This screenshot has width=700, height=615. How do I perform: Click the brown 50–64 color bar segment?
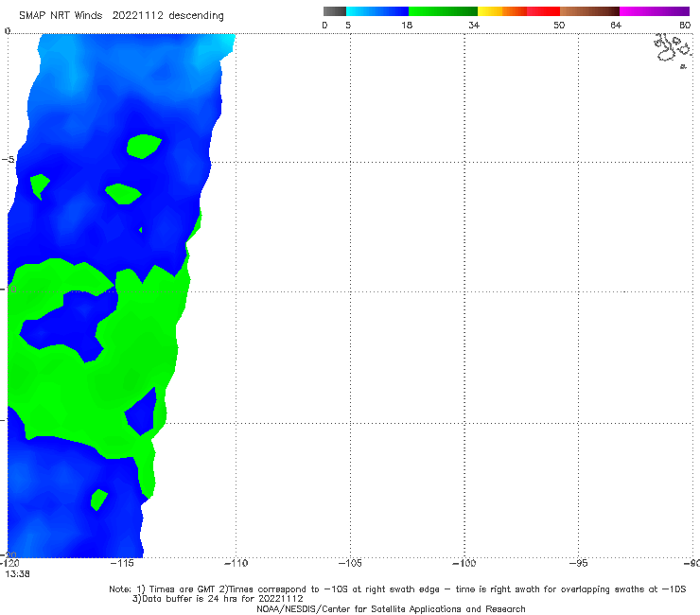[x=589, y=11]
